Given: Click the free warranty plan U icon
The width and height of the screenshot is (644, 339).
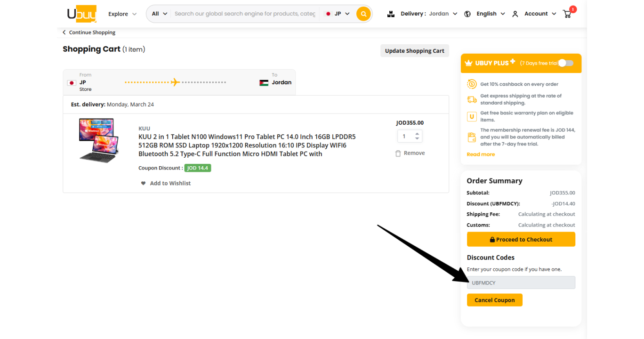Looking at the screenshot, I should (x=472, y=116).
